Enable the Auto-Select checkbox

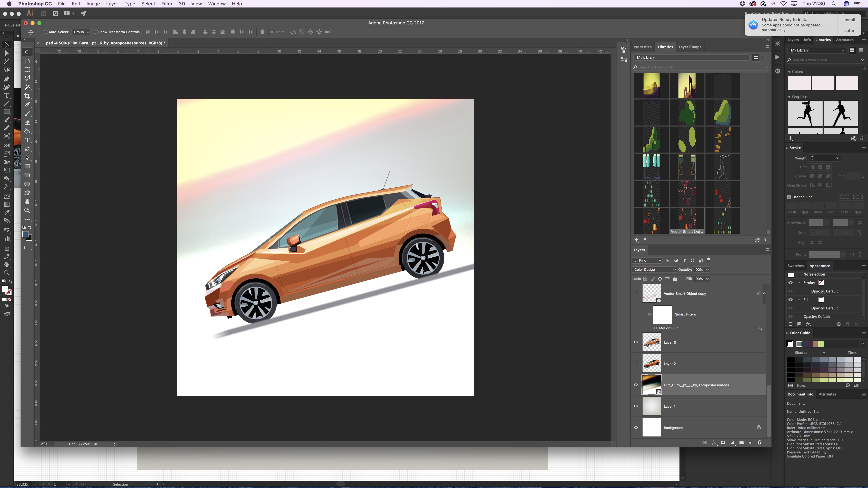46,32
